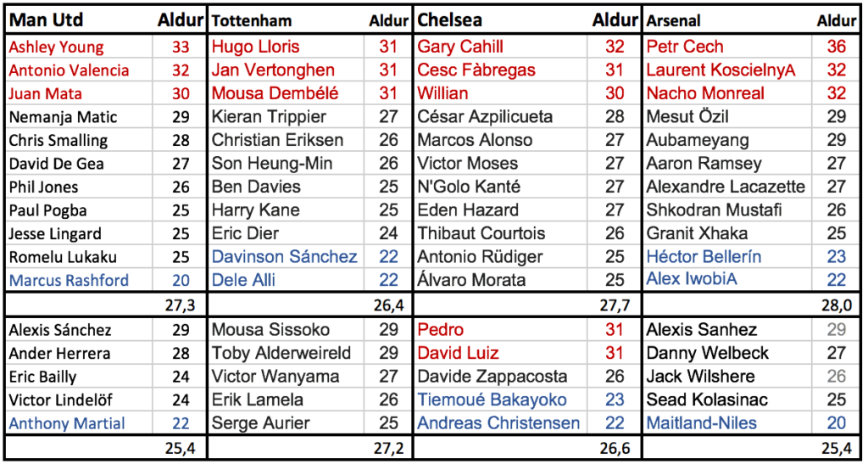
Task: Select the Chelsea average 27,7 cell
Action: tap(527, 305)
